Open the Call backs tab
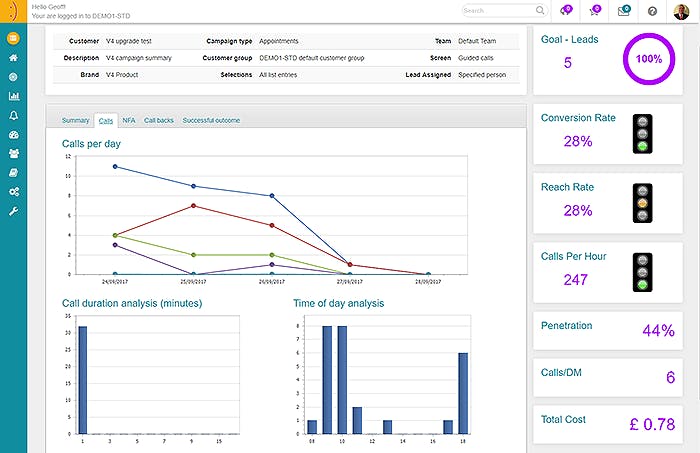The width and height of the screenshot is (700, 453). pyautogui.click(x=158, y=121)
